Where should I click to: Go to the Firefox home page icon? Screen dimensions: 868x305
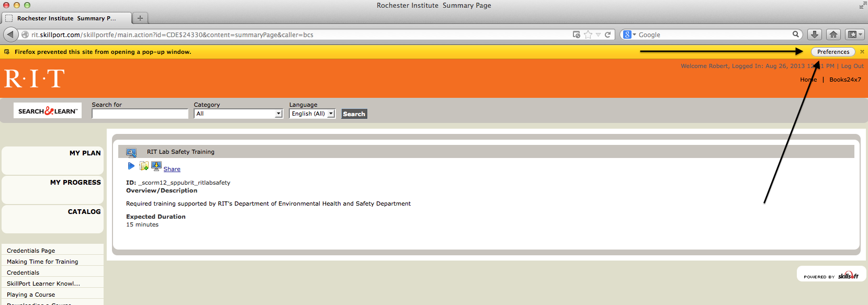coord(833,35)
